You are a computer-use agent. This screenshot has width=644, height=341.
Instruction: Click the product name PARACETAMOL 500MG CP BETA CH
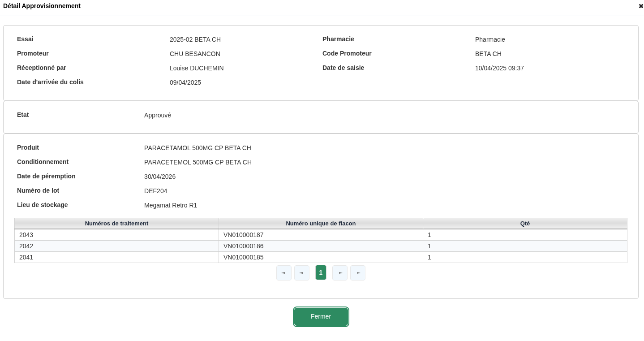[x=197, y=148]
